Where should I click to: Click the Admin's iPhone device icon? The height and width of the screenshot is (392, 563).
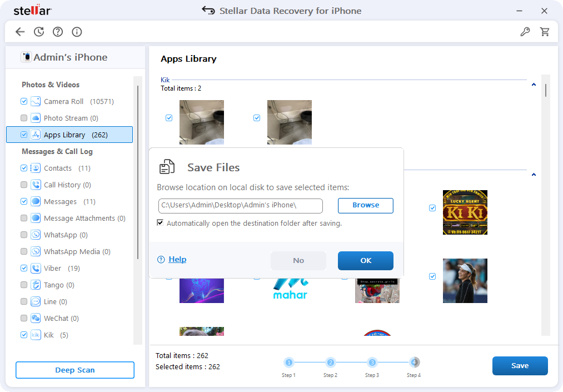point(26,57)
